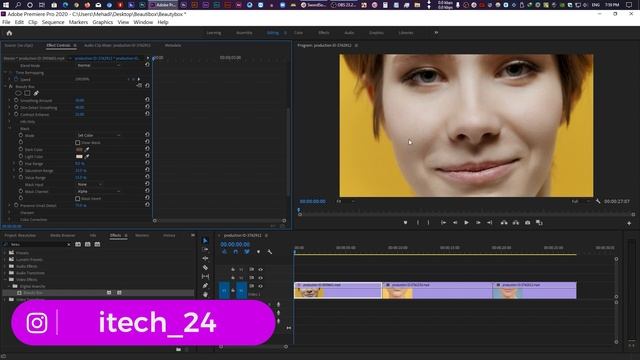Click the Beauty Box ellipse mask tool
This screenshot has height=360, width=640.
pos(18,93)
